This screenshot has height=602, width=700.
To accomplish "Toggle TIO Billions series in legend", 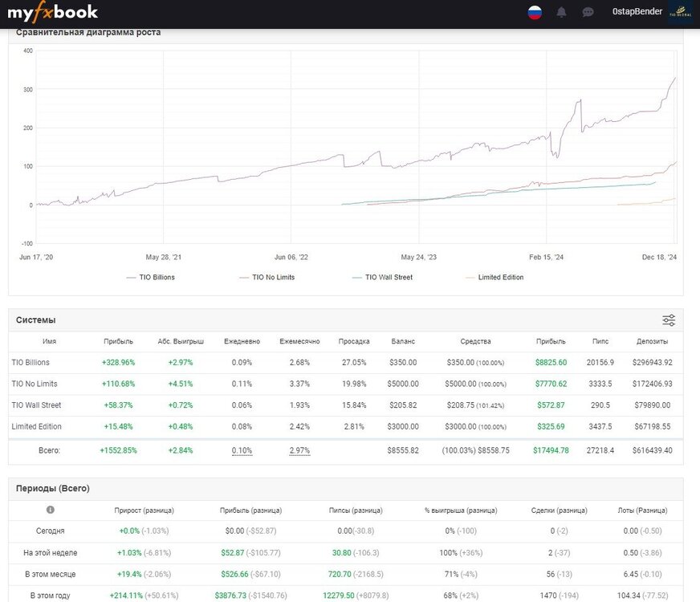I will (x=150, y=277).
